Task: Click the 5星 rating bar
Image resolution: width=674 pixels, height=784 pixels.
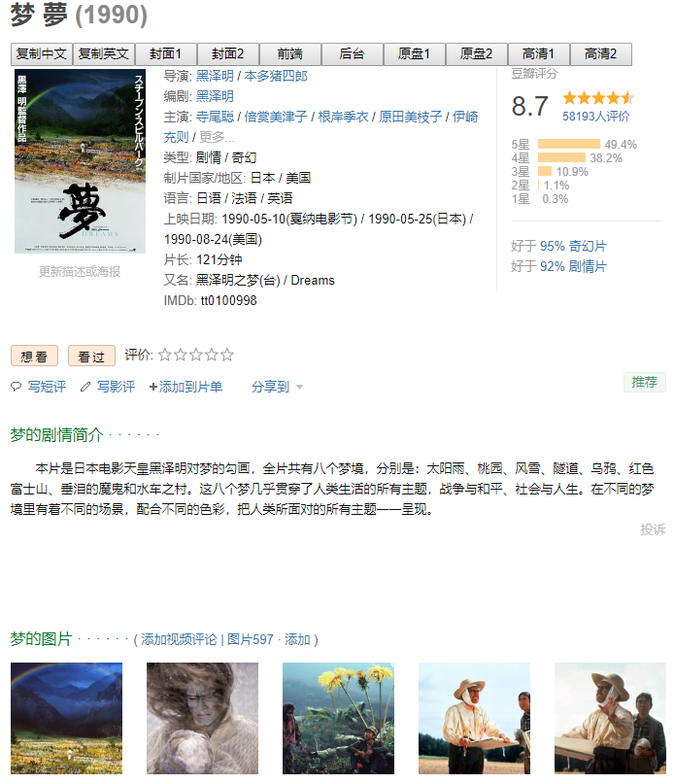Action: (x=568, y=145)
